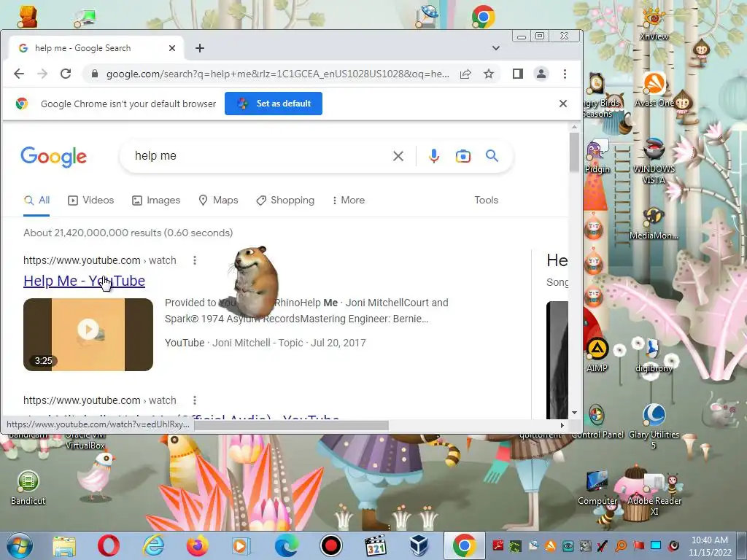
Task: Launch Opera from the taskbar
Action: pyautogui.click(x=108, y=545)
